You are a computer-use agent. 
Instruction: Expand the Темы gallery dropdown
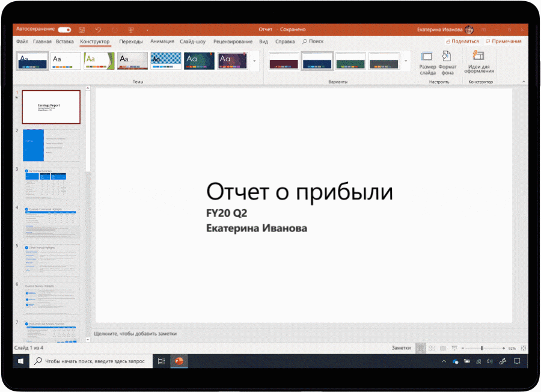pyautogui.click(x=255, y=61)
